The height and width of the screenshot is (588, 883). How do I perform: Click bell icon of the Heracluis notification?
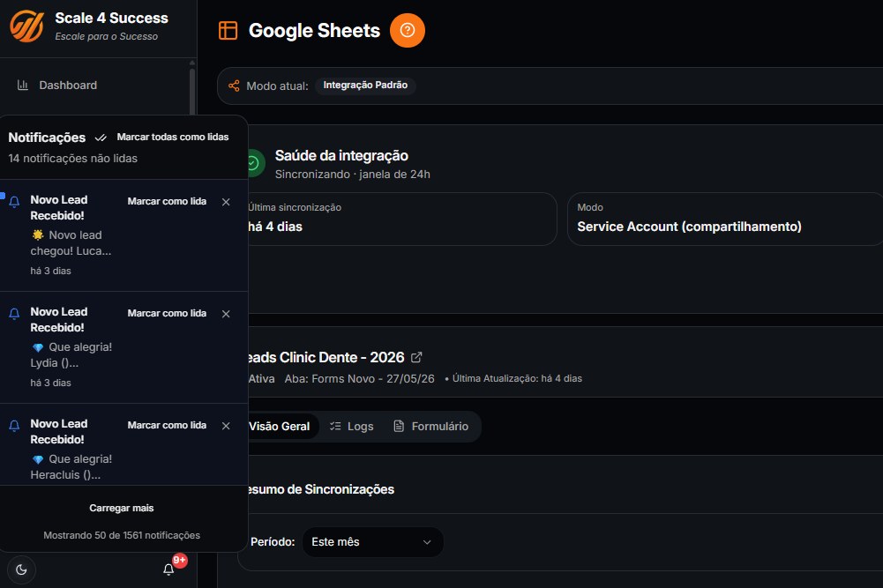(15, 426)
